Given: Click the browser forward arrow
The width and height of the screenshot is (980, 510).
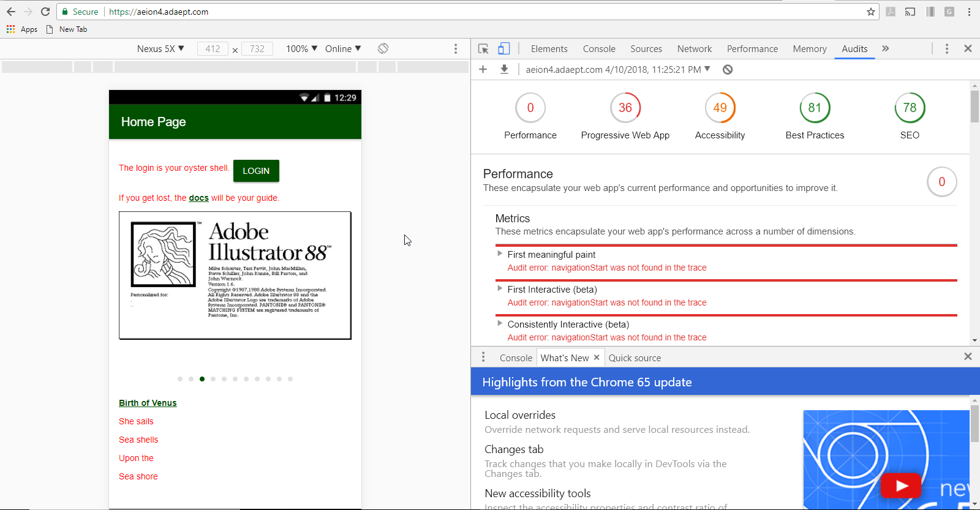Looking at the screenshot, I should pyautogui.click(x=28, y=12).
